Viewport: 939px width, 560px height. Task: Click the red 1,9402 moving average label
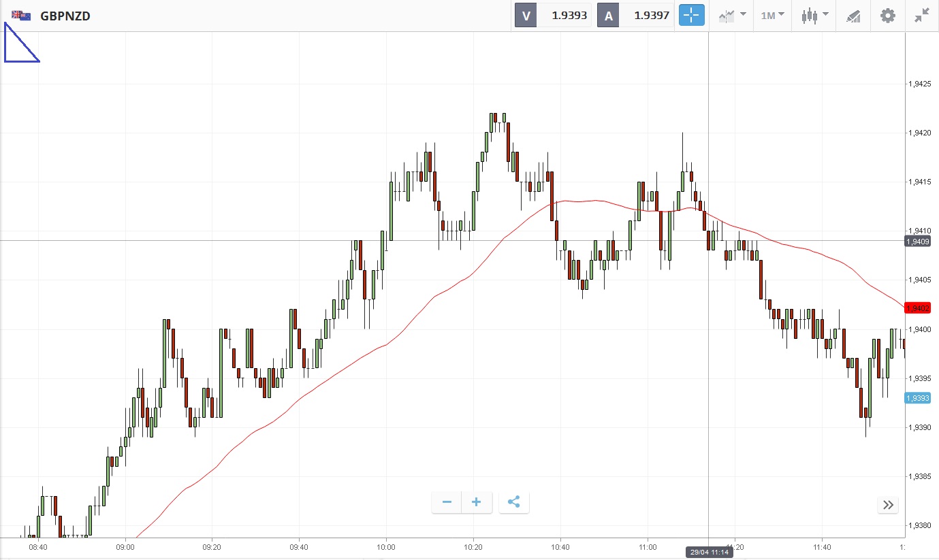pyautogui.click(x=917, y=308)
